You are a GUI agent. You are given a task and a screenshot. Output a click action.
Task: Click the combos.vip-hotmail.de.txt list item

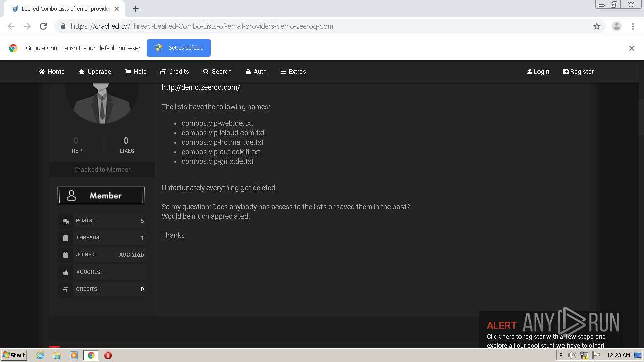[222, 142]
